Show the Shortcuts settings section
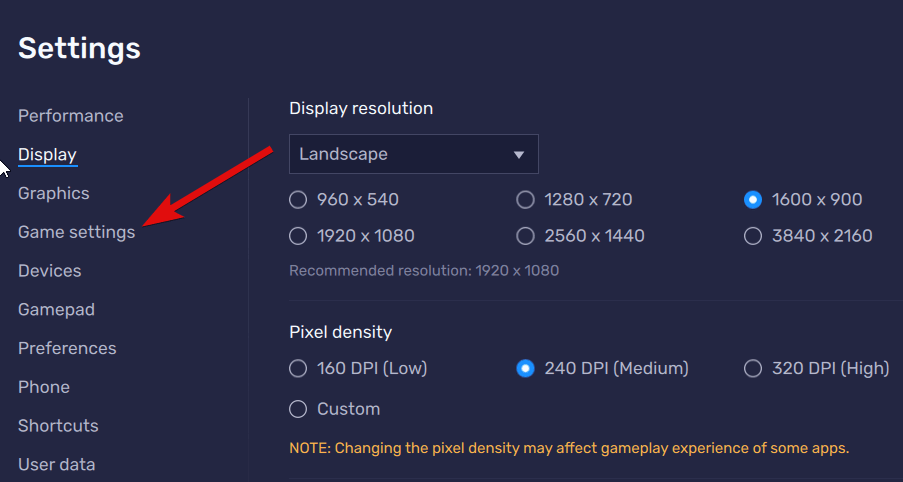This screenshot has height=482, width=903. 58,426
